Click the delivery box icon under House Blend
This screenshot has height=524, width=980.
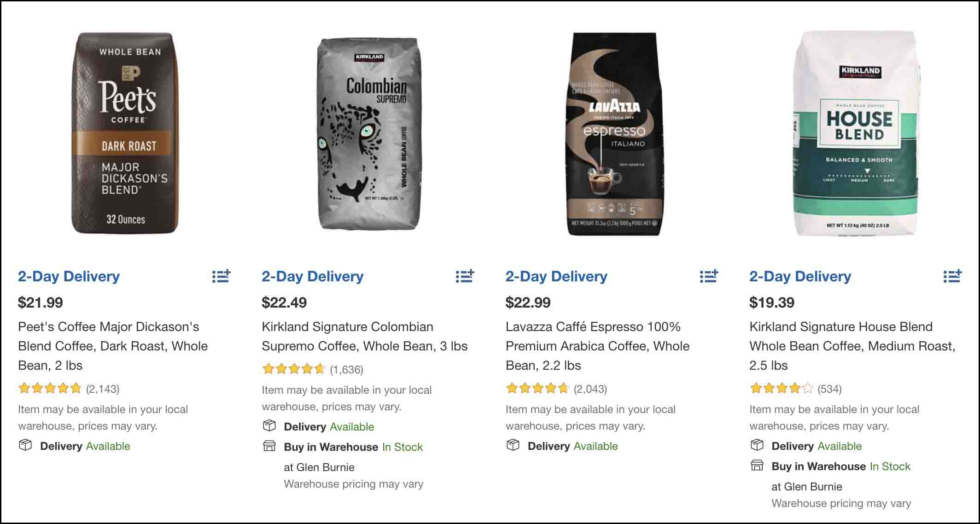click(x=757, y=445)
